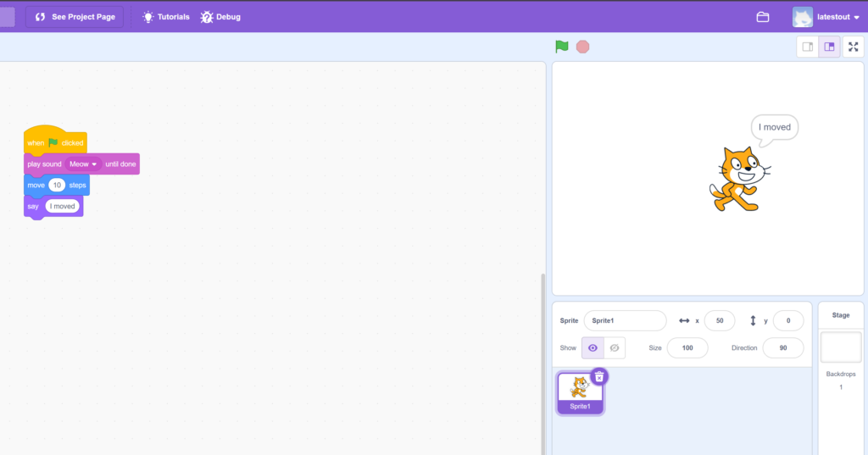The width and height of the screenshot is (868, 455).
Task: Switch to small stage layout
Action: [808, 47]
